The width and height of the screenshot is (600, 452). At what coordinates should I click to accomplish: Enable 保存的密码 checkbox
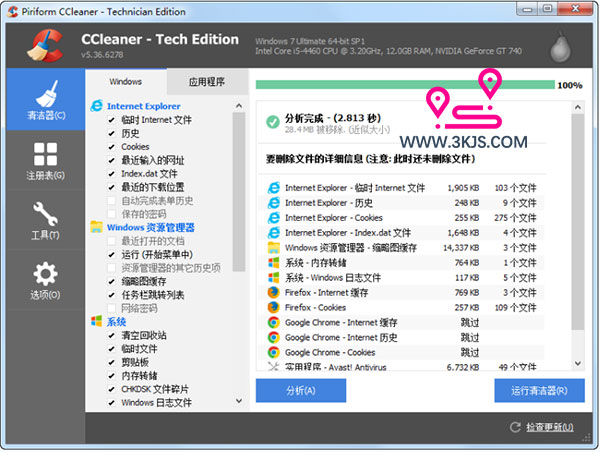111,214
